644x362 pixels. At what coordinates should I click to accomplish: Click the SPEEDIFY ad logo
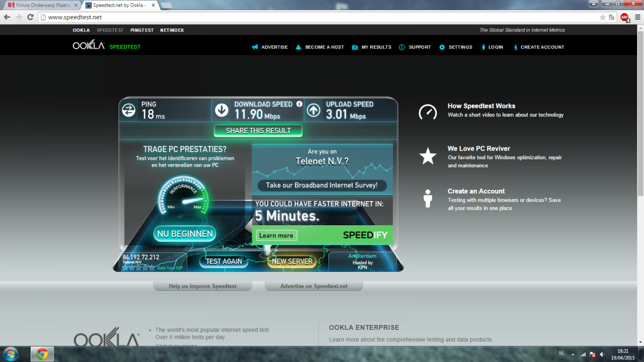tap(367, 235)
